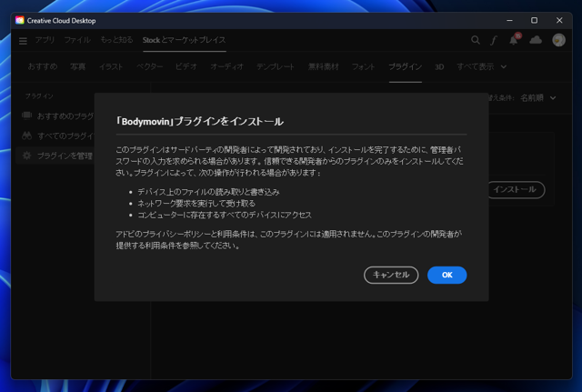Minimize the Creative Cloud Desktop window
Image resolution: width=582 pixels, height=392 pixels.
[509, 20]
